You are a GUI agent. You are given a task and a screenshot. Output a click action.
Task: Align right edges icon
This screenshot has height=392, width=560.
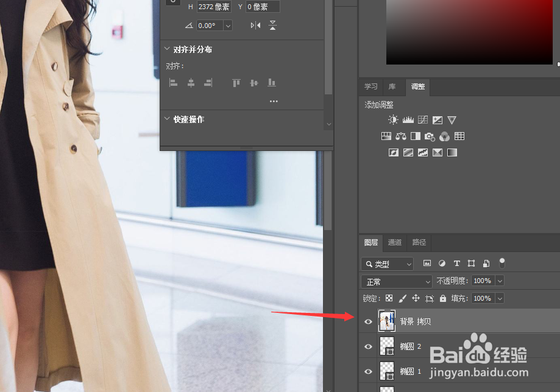tap(208, 83)
